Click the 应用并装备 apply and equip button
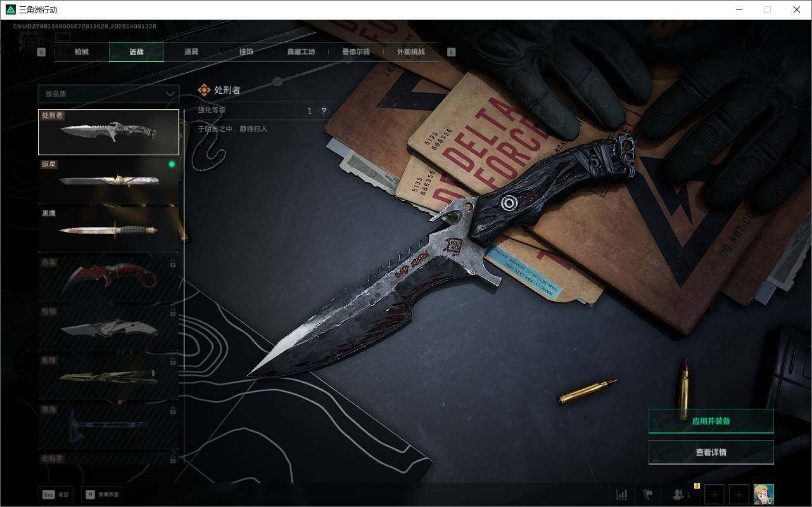This screenshot has height=507, width=812. tap(711, 421)
